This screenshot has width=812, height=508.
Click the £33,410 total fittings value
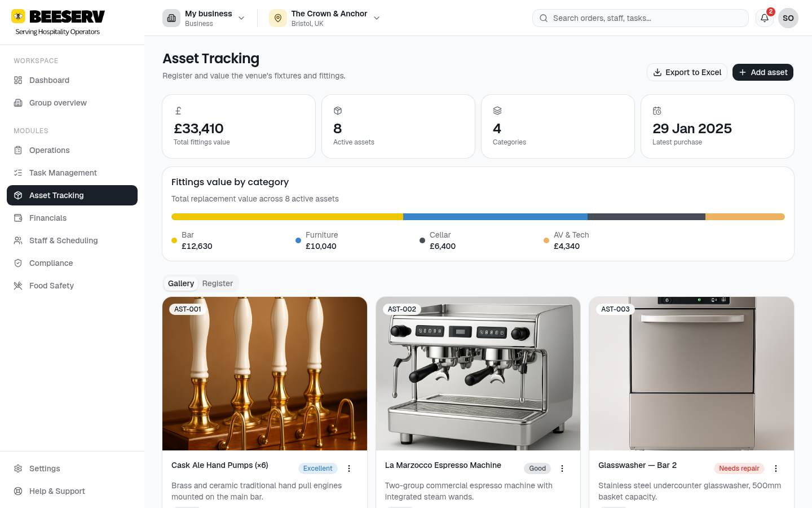click(198, 129)
